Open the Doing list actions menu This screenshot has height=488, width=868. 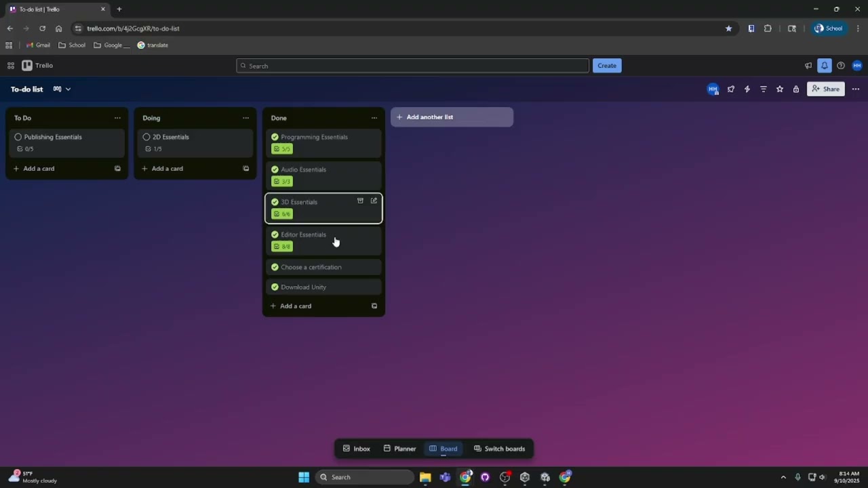245,118
